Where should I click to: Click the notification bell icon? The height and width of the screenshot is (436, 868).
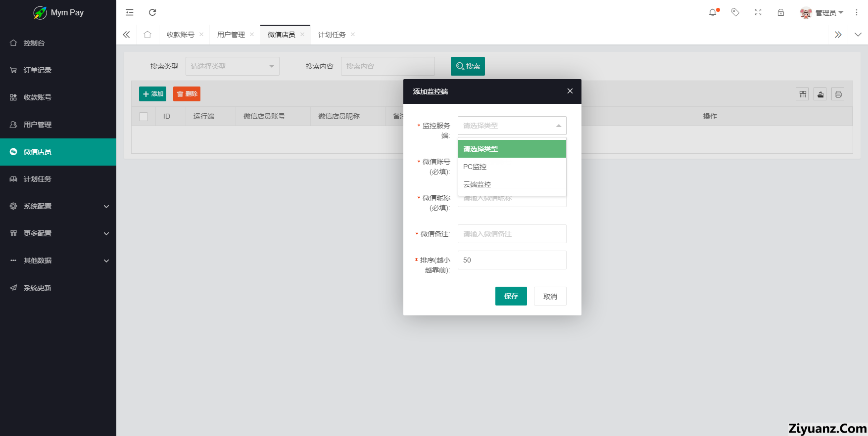pos(713,12)
